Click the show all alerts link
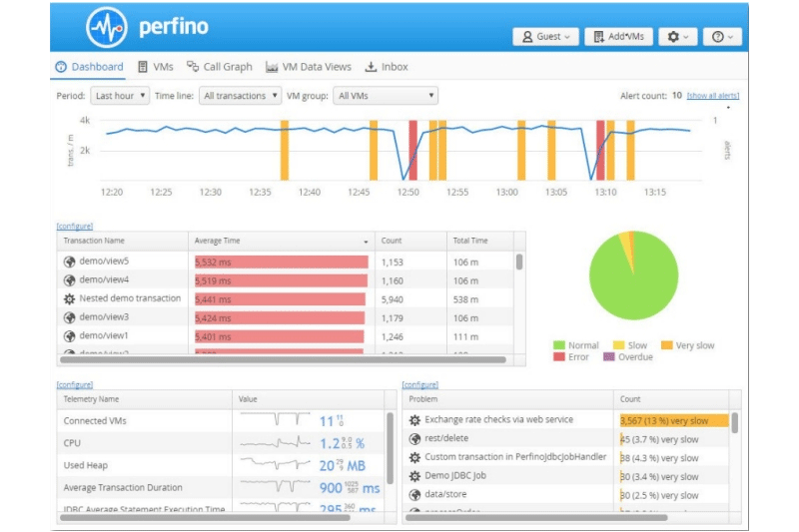This screenshot has width=799, height=532. (x=713, y=96)
